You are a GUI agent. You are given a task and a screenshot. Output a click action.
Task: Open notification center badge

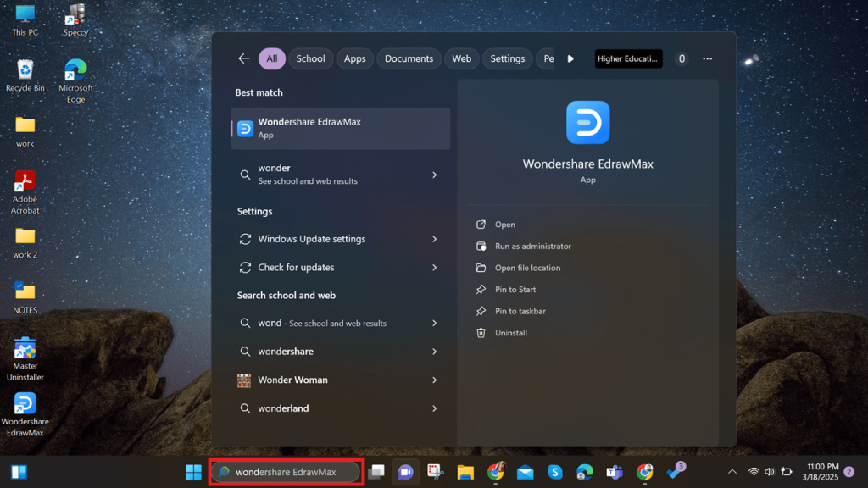pyautogui.click(x=849, y=472)
